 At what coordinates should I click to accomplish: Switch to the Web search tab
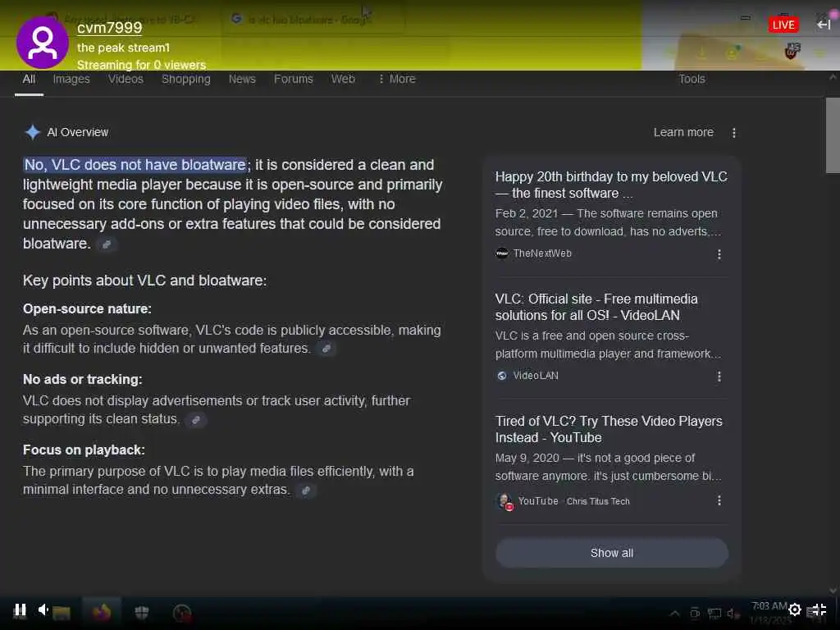click(343, 80)
